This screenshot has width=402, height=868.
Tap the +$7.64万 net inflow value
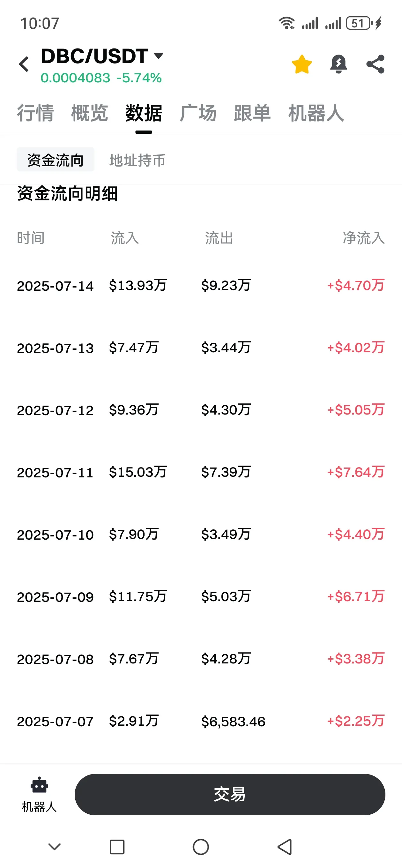tap(356, 472)
